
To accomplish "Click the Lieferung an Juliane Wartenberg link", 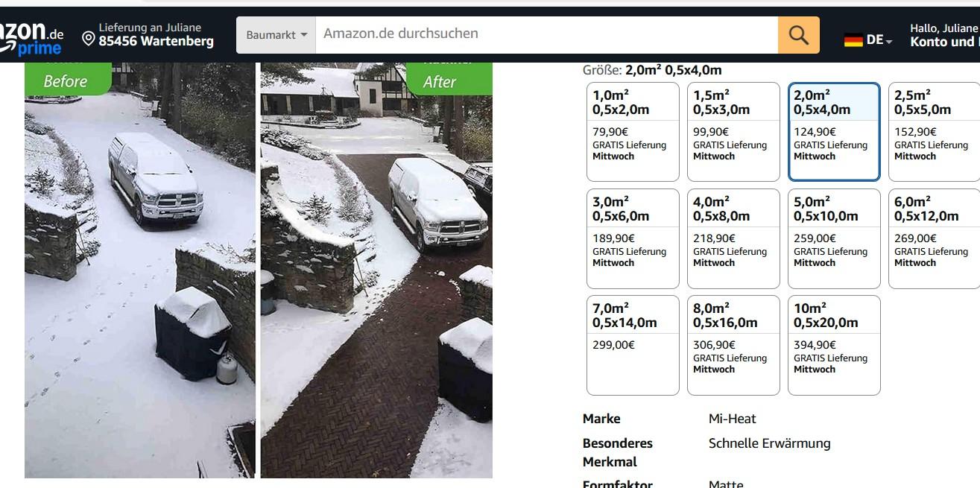I will [148, 35].
